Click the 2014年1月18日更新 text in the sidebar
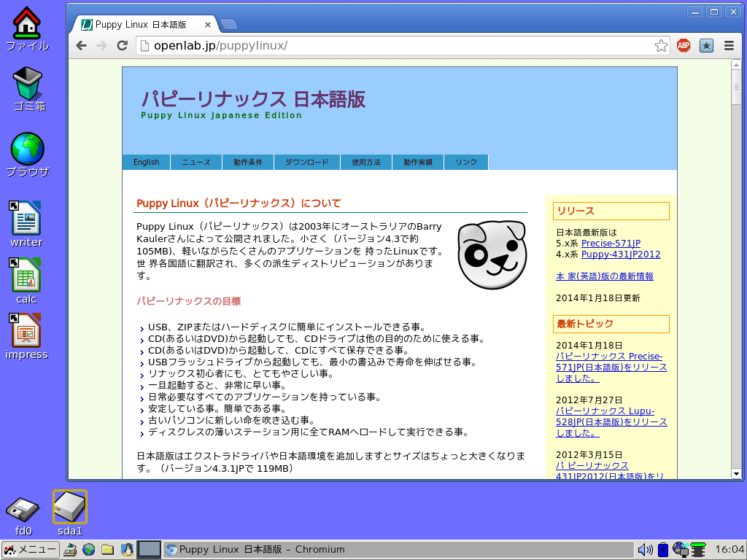Screen dimensions: 747x560 pos(598,298)
